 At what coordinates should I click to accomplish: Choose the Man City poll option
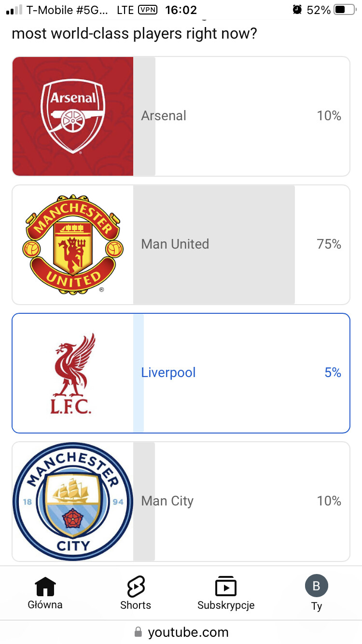pyautogui.click(x=241, y=501)
